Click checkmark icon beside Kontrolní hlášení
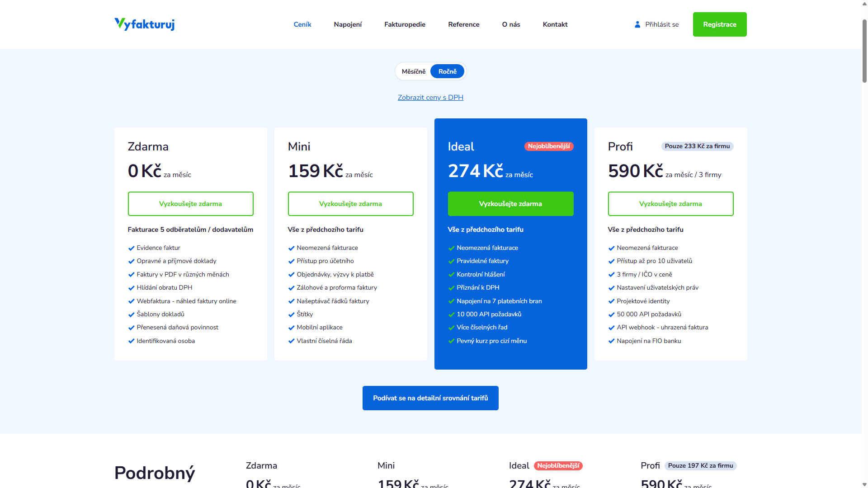Viewport: 868px width, 488px height. 452,275
